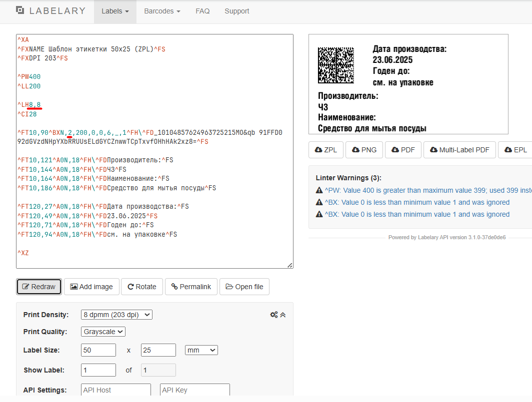Create a Permalink for this label

(191, 287)
